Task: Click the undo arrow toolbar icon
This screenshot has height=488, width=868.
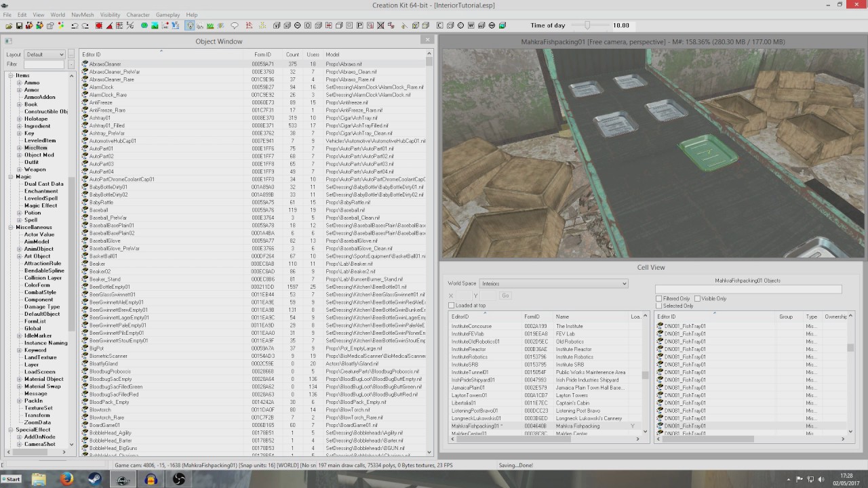Action: click(75, 26)
